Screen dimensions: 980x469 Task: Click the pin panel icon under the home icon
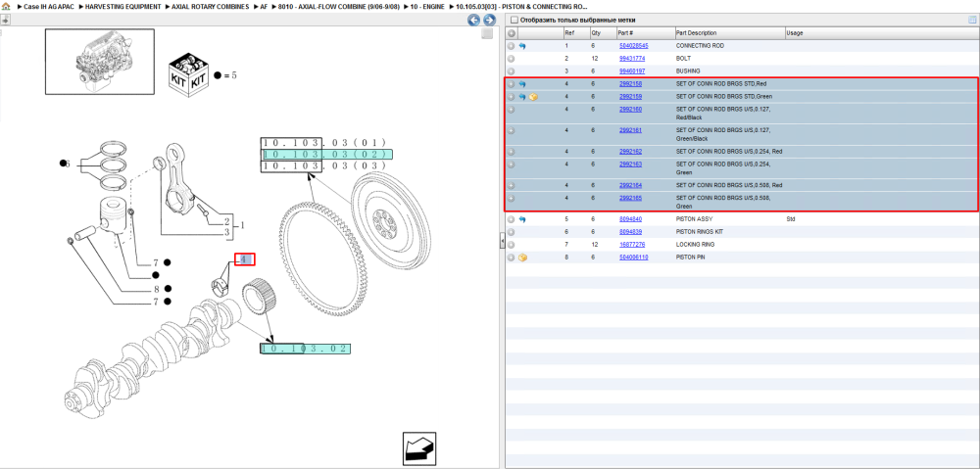(x=5, y=20)
